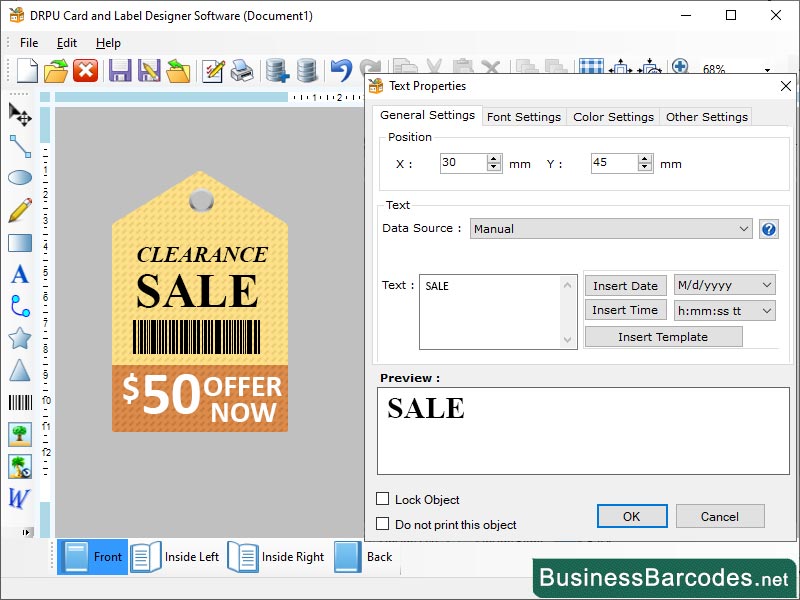Switch to the Other Settings tab

(706, 117)
